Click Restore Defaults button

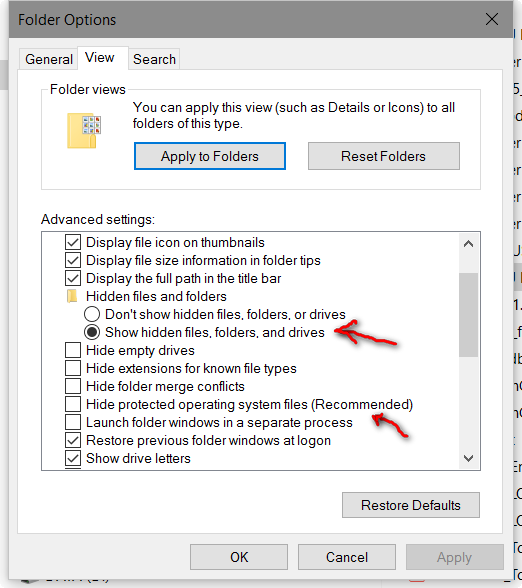[x=411, y=505]
